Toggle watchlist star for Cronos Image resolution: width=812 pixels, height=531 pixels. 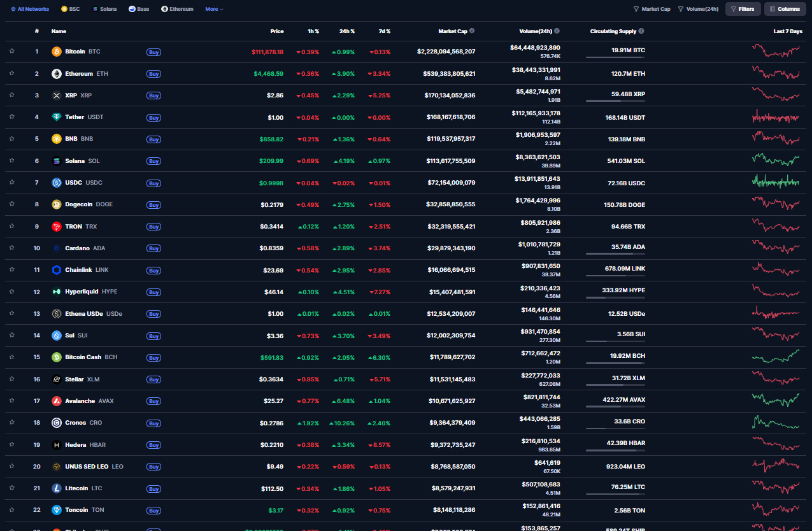11,423
